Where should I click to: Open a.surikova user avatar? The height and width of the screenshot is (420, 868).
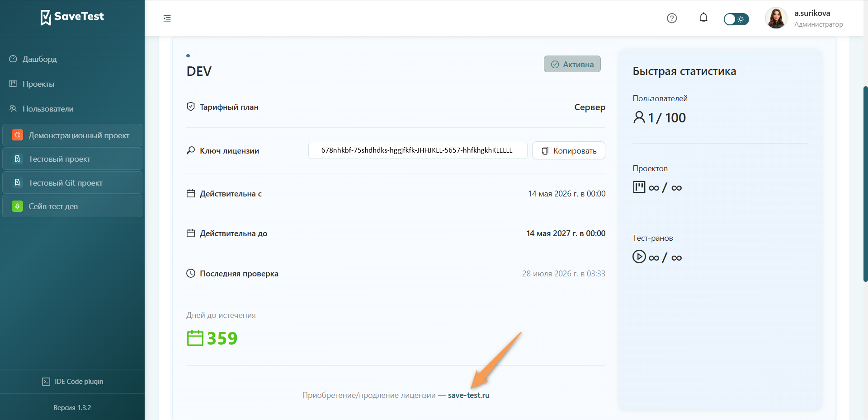[x=776, y=18]
